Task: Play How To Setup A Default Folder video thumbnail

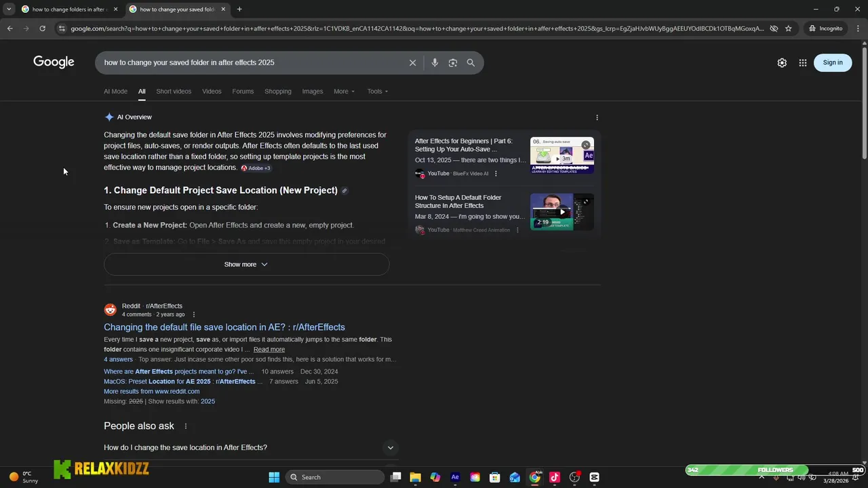Action: tap(562, 212)
